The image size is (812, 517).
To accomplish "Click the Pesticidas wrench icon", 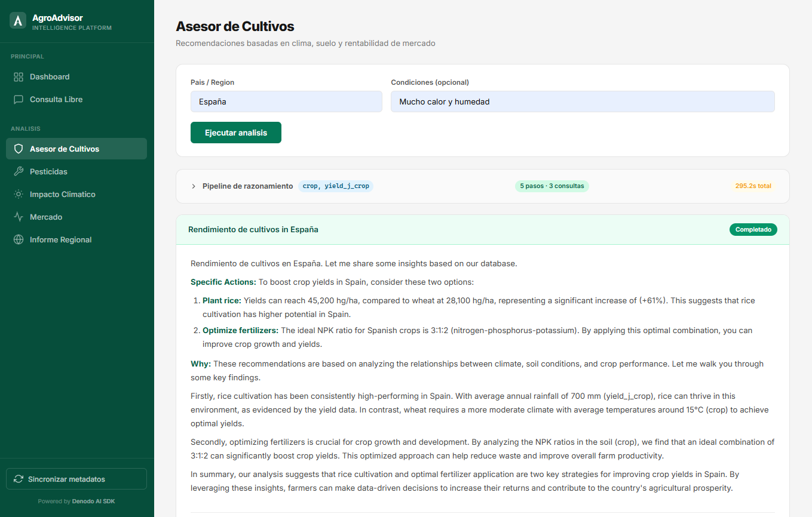I will (19, 172).
